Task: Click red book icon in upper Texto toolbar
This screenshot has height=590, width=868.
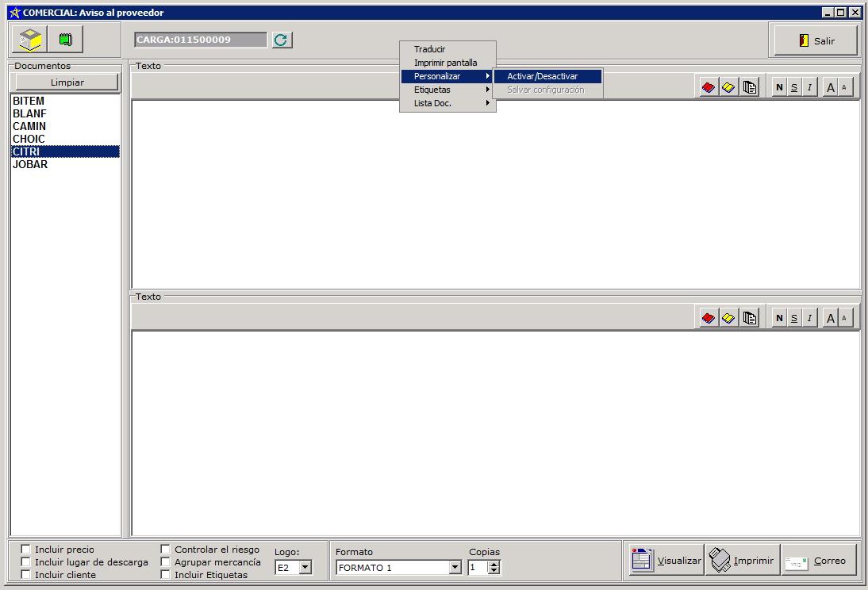Action: click(x=709, y=87)
